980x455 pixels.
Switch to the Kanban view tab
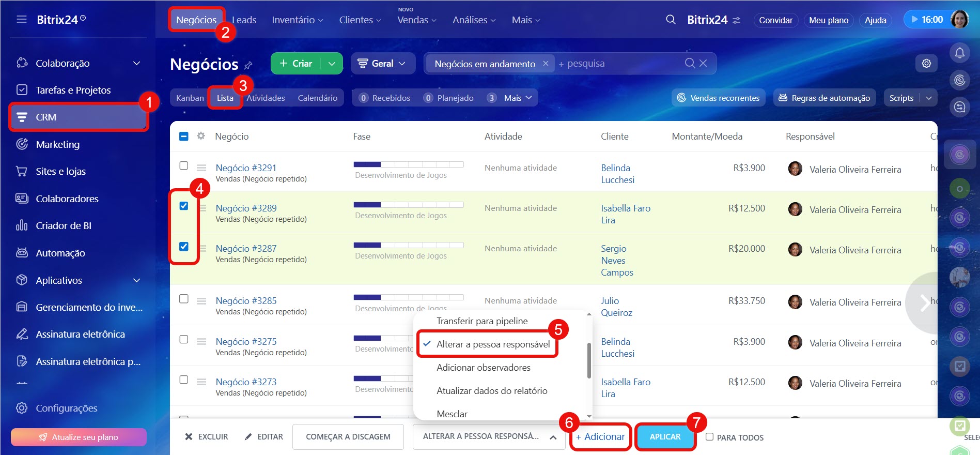pyautogui.click(x=190, y=98)
